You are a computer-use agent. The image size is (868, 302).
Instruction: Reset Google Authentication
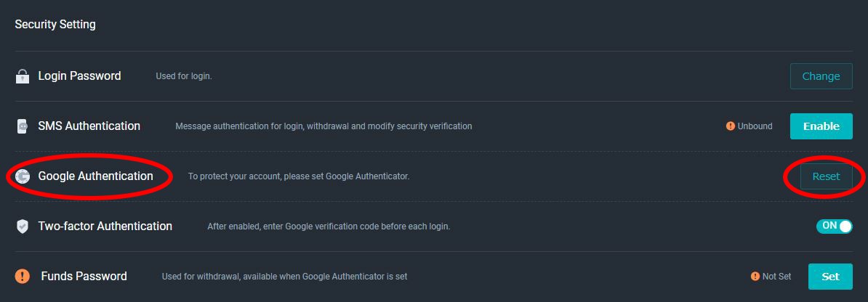tap(826, 176)
